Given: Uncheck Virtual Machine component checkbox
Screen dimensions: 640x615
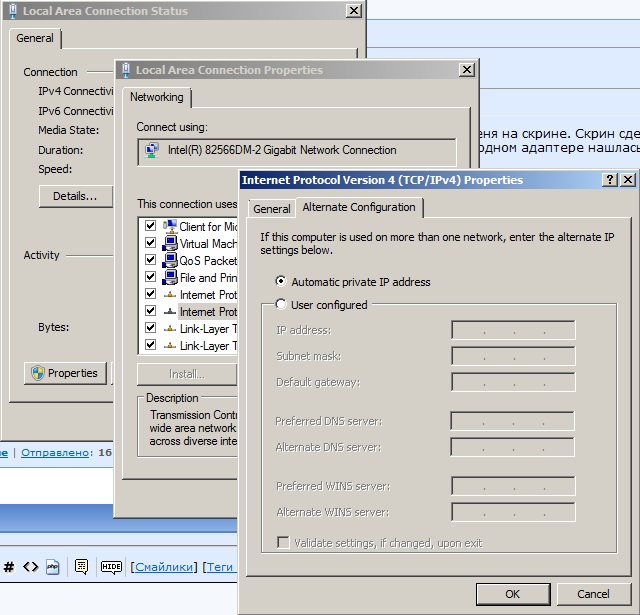Looking at the screenshot, I should [x=151, y=243].
